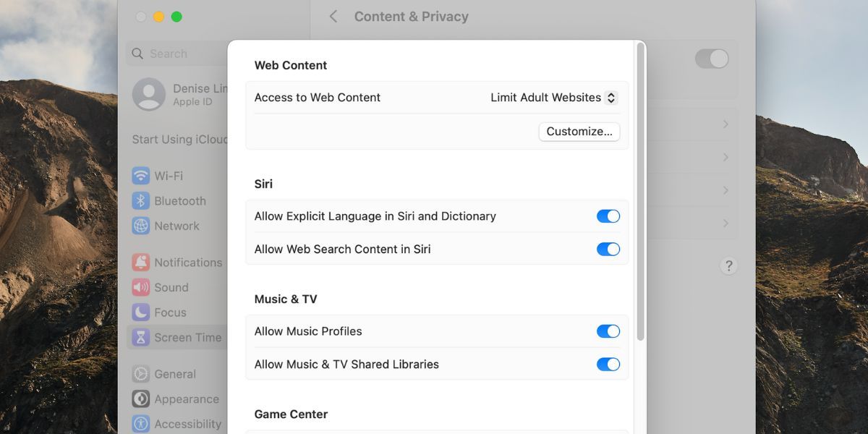Select the Network globe icon
The width and height of the screenshot is (868, 434).
pos(141,226)
